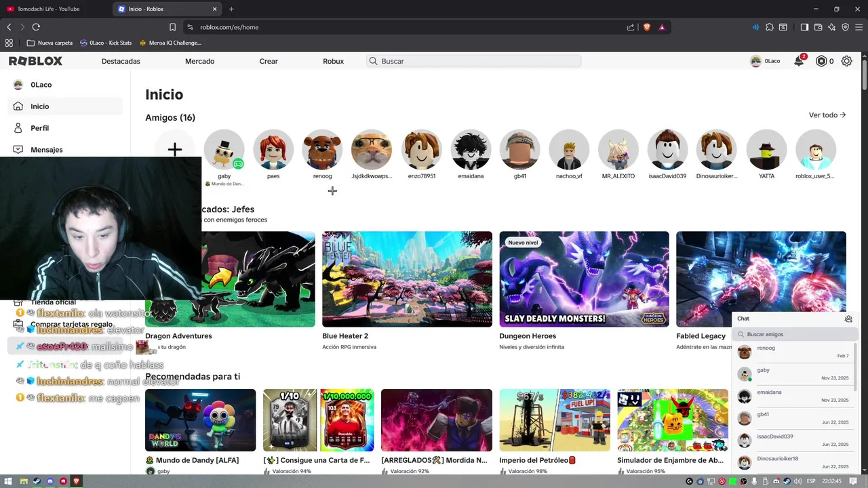The image size is (868, 488).
Task: Click the 0Laco sidebar profile
Action: pos(65,85)
